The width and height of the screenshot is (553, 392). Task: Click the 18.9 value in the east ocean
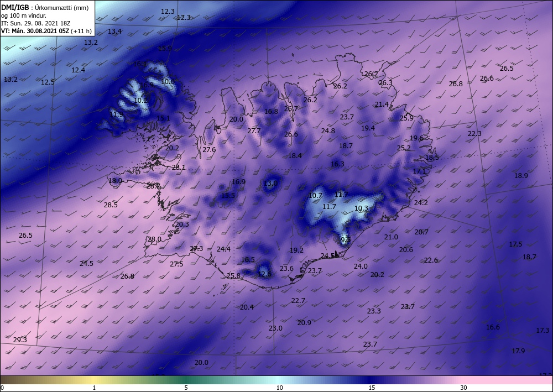521,176
